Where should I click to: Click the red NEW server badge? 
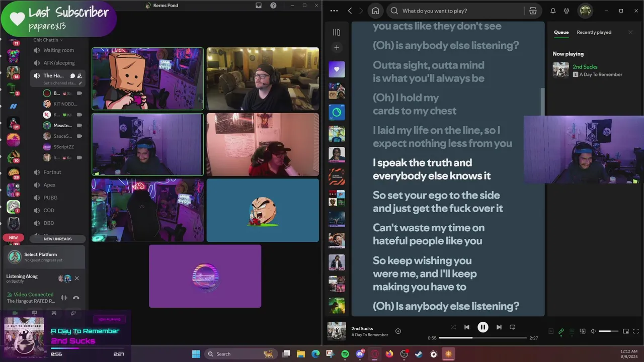[13, 238]
